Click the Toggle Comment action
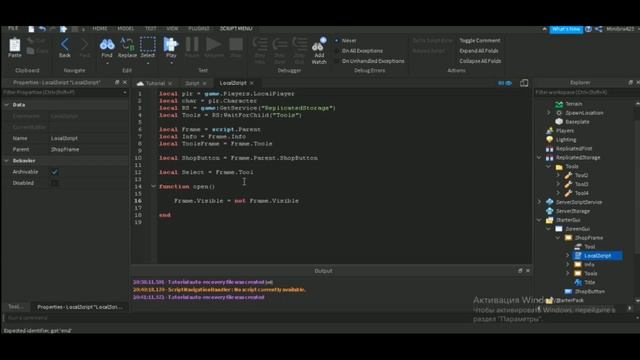The height and width of the screenshot is (360, 640). tap(480, 40)
